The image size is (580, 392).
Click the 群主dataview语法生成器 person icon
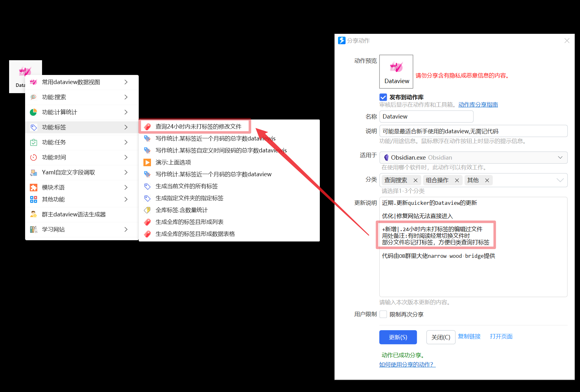coord(33,215)
